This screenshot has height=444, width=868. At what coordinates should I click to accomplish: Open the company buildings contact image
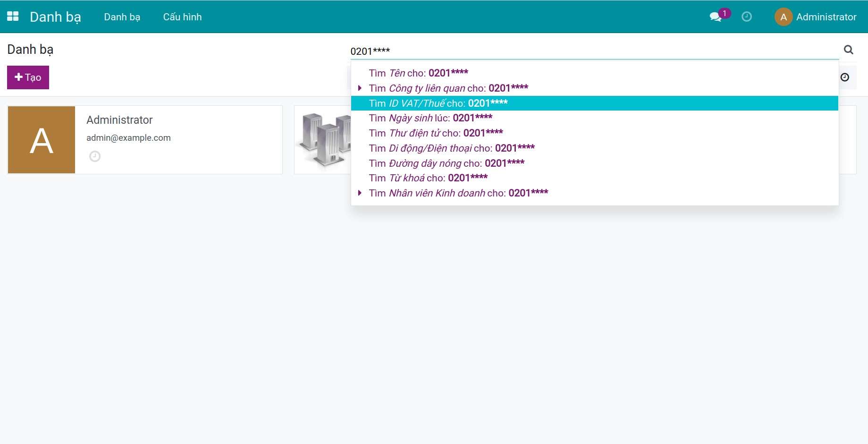click(323, 139)
